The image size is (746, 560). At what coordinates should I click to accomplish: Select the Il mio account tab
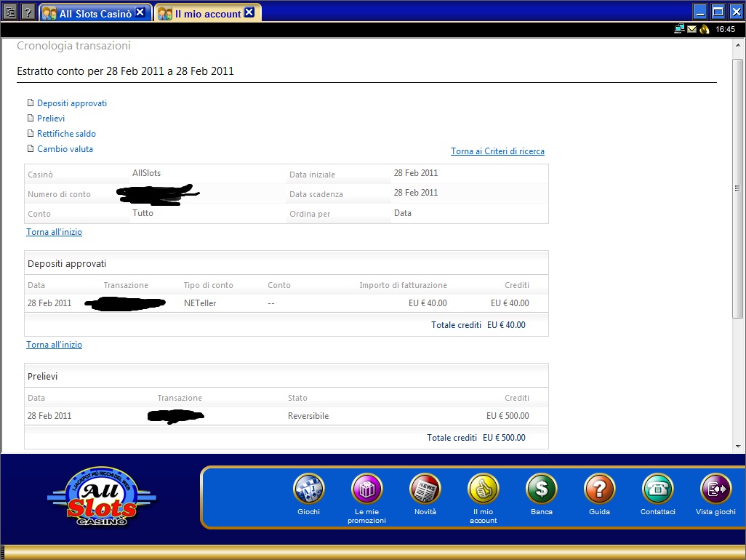(208, 13)
